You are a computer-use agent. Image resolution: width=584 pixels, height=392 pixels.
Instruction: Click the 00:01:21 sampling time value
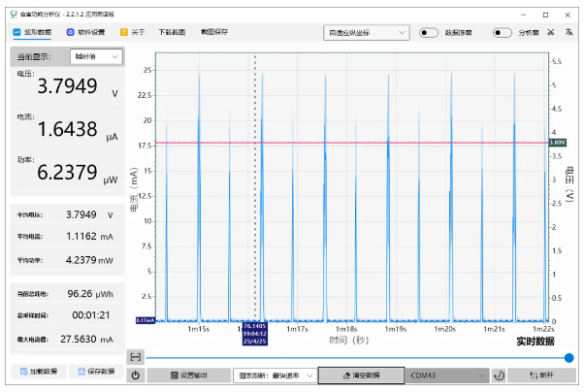(x=91, y=315)
